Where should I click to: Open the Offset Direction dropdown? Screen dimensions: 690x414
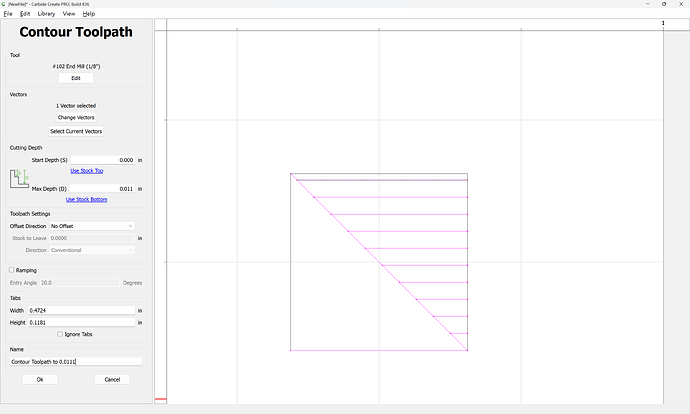point(92,226)
